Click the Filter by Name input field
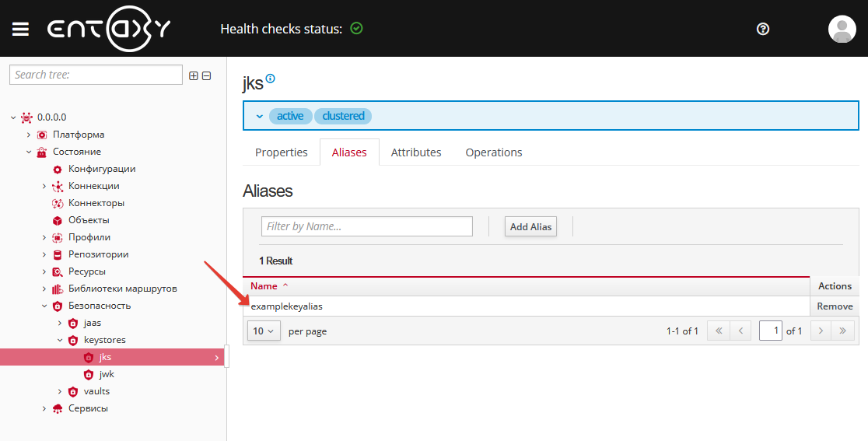 366,227
